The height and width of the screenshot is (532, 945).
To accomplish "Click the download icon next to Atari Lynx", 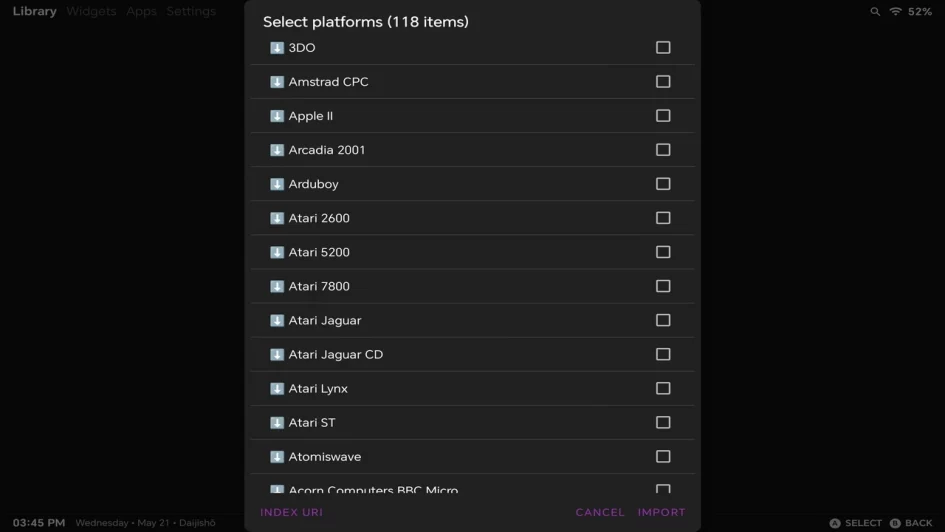I will point(277,388).
